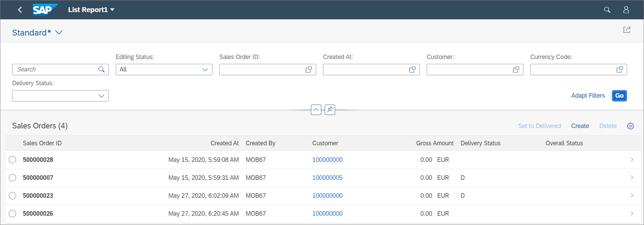This screenshot has height=225, width=644.
Task: Navigate into order 500000028 via row arrow
Action: [x=632, y=160]
